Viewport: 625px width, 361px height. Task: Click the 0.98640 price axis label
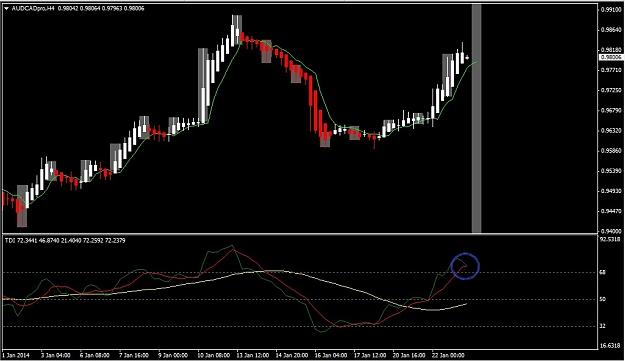(x=611, y=30)
